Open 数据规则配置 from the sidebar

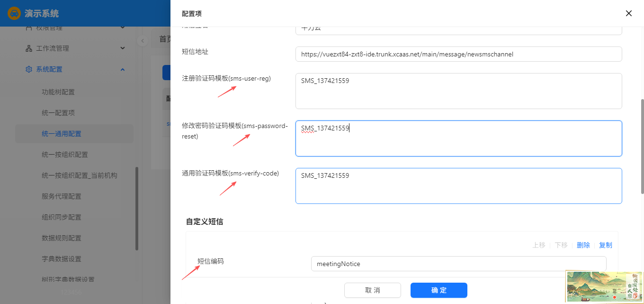point(62,238)
